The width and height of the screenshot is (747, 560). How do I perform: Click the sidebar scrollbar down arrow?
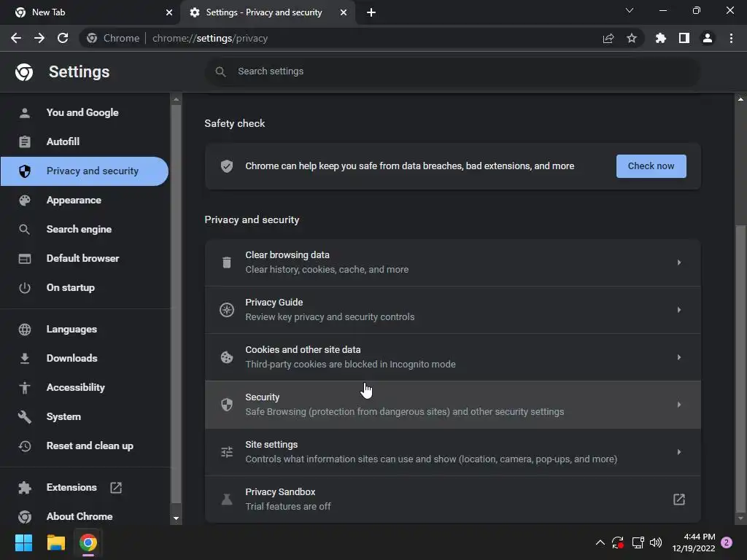[x=177, y=518]
